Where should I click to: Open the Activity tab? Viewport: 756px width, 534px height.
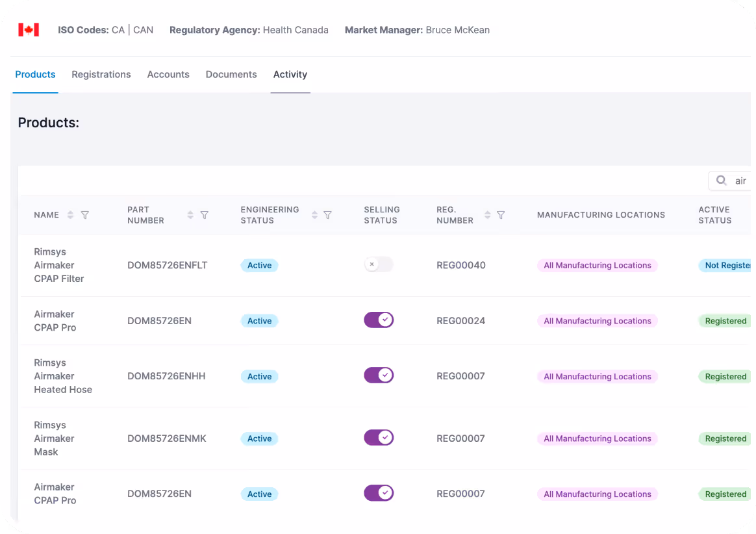290,74
